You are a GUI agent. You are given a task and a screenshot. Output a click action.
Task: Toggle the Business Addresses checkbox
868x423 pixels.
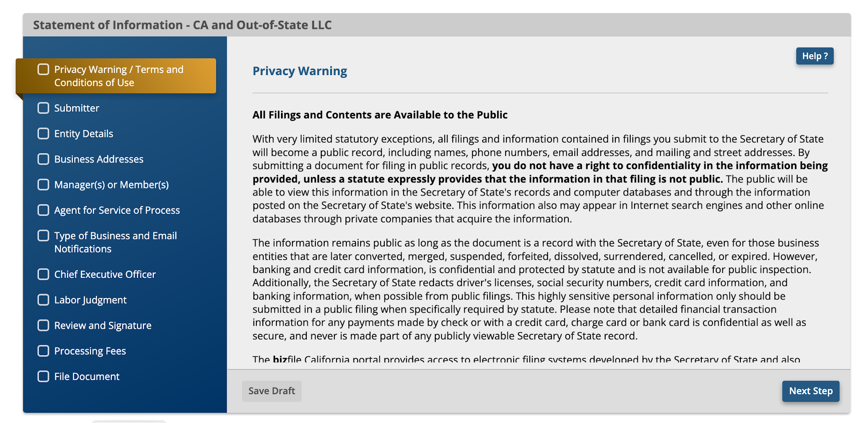pos(43,159)
